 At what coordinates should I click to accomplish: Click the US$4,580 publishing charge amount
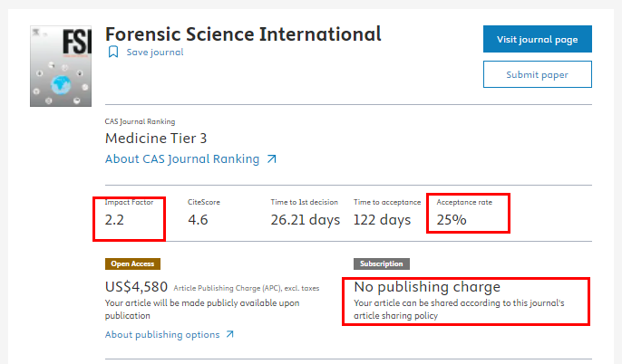click(x=136, y=287)
